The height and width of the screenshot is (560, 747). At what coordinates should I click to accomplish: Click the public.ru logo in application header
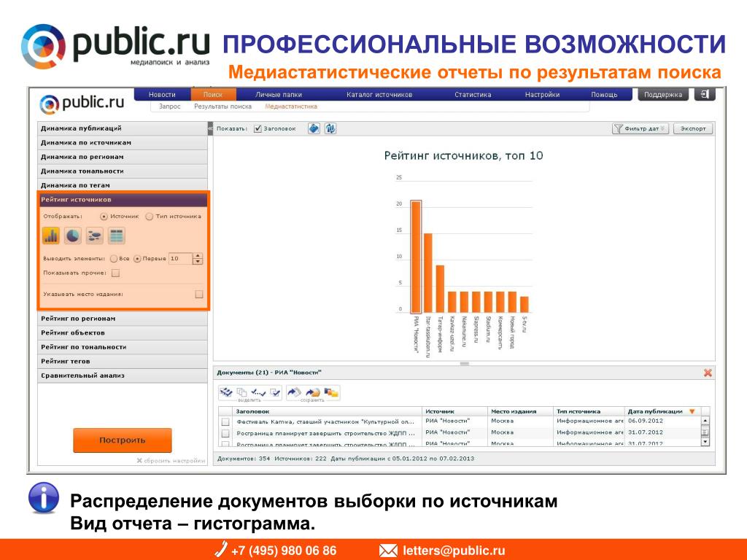click(x=82, y=104)
